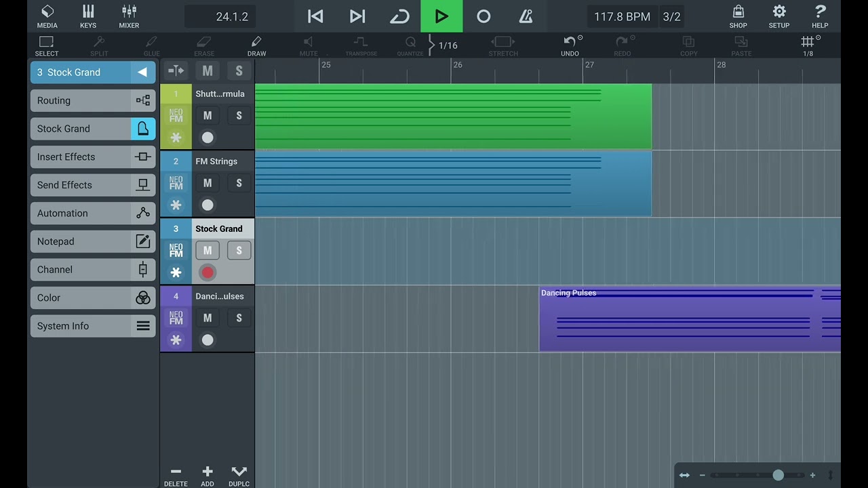The height and width of the screenshot is (488, 868).
Task: Open the System Info section
Action: [93, 326]
